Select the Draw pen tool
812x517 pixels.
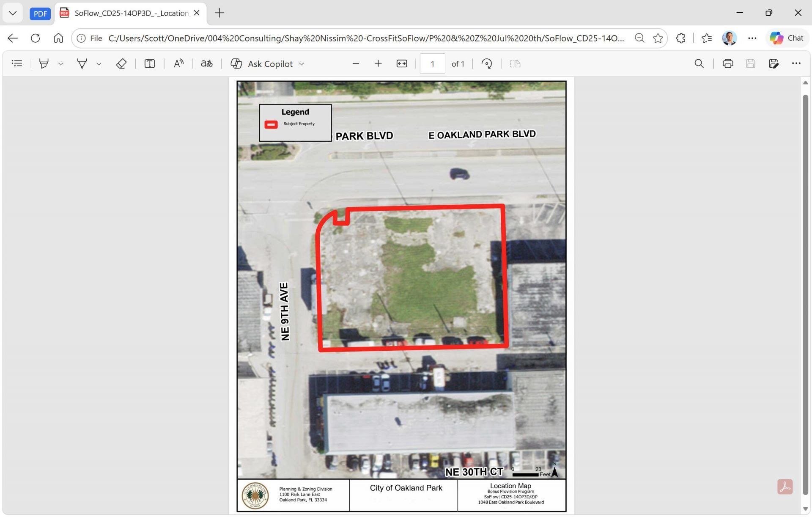click(x=82, y=63)
